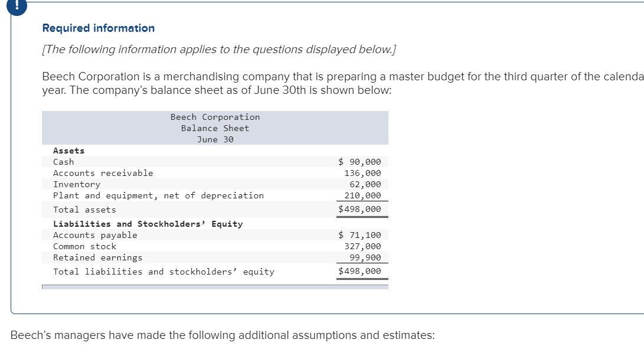Click the Total assets row label

point(84,210)
